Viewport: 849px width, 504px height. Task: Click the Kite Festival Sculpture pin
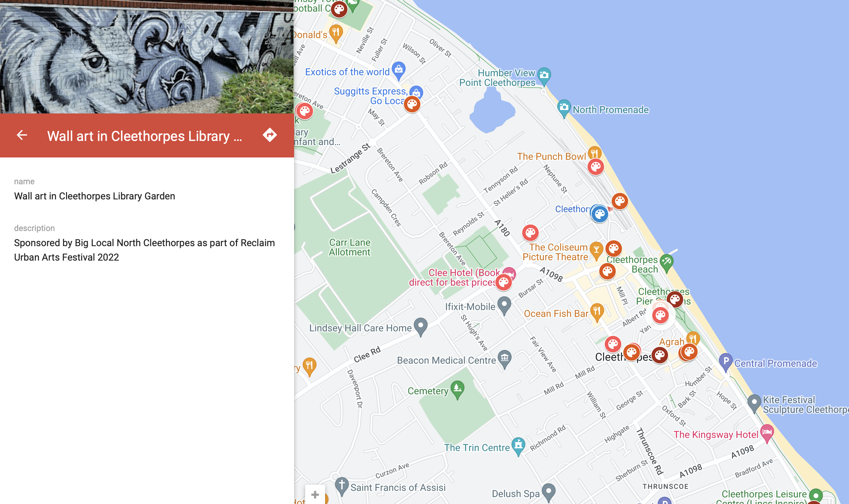[x=754, y=402]
